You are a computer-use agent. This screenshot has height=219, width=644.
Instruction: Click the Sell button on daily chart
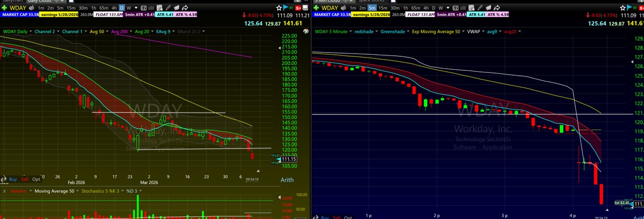[x=24, y=179]
